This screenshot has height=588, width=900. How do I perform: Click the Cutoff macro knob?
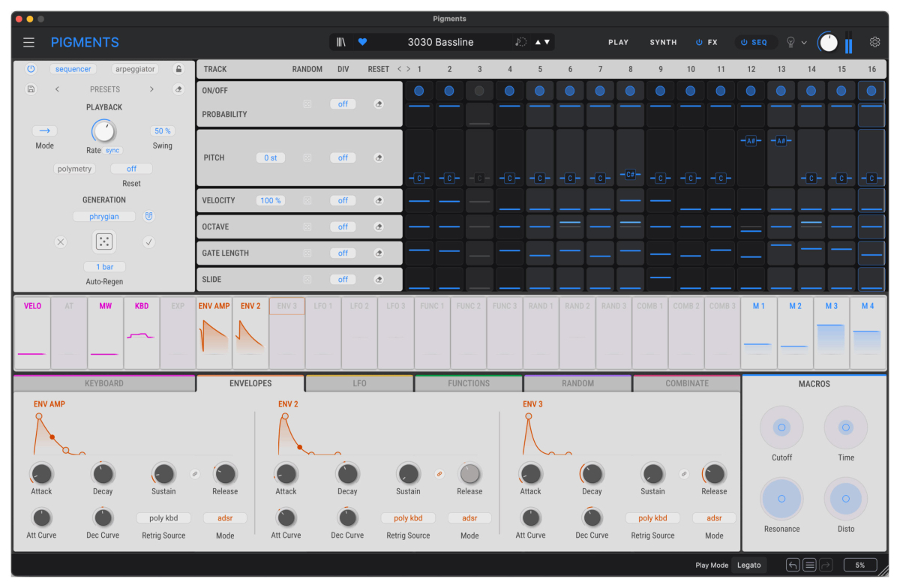[781, 427]
